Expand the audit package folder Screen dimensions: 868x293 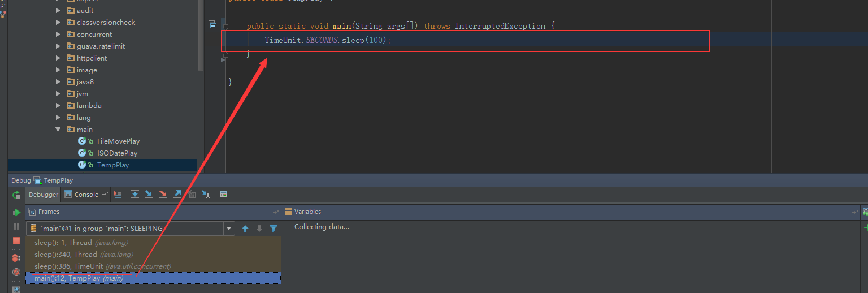(x=58, y=11)
